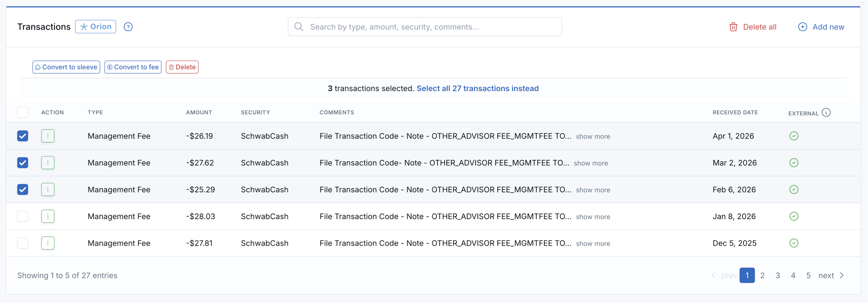Uncheck the Mar 2, 2026 transaction checkbox
This screenshot has width=868, height=303.
tap(23, 163)
